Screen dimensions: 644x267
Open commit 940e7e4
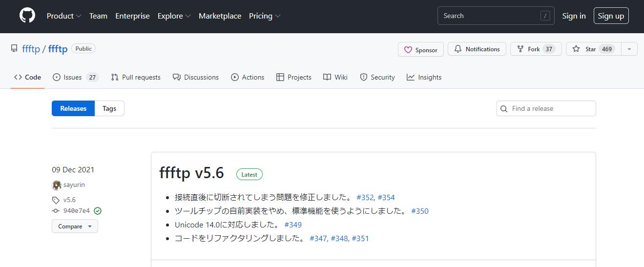click(x=77, y=211)
